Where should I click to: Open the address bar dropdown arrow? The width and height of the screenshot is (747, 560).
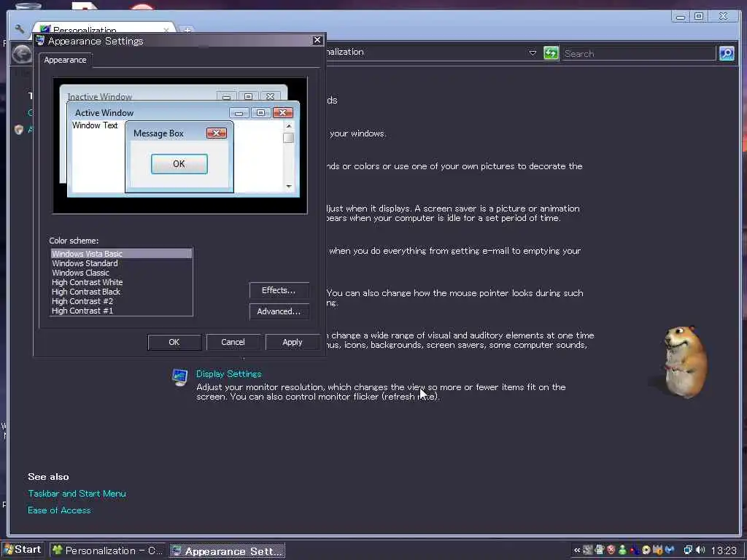tap(533, 52)
